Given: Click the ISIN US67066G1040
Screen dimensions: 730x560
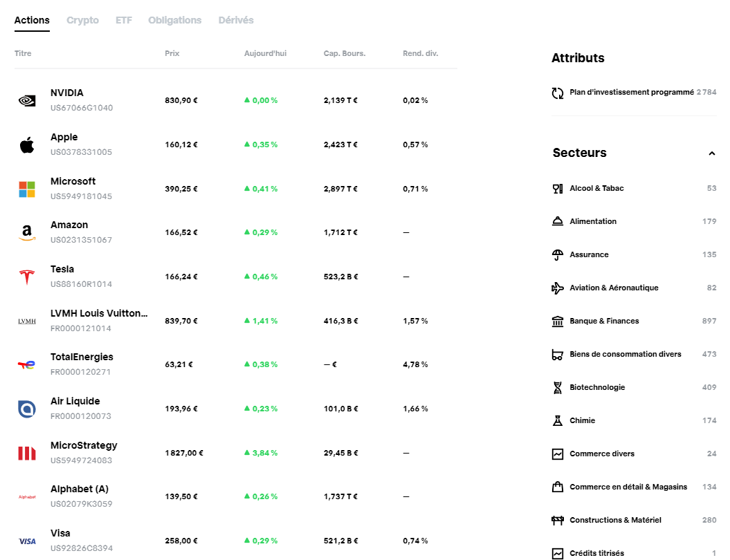Looking at the screenshot, I should coord(82,108).
